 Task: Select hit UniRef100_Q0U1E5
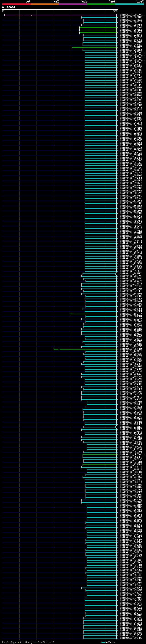click(131, 50)
